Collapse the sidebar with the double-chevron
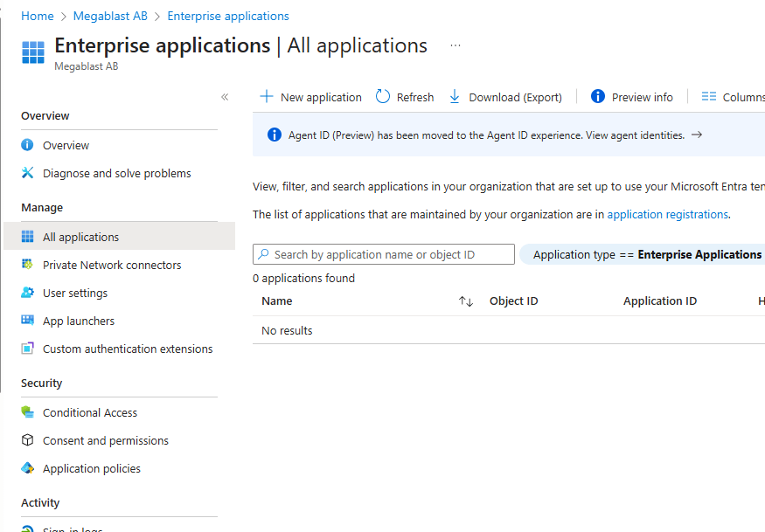The height and width of the screenshot is (532, 765). (x=225, y=97)
